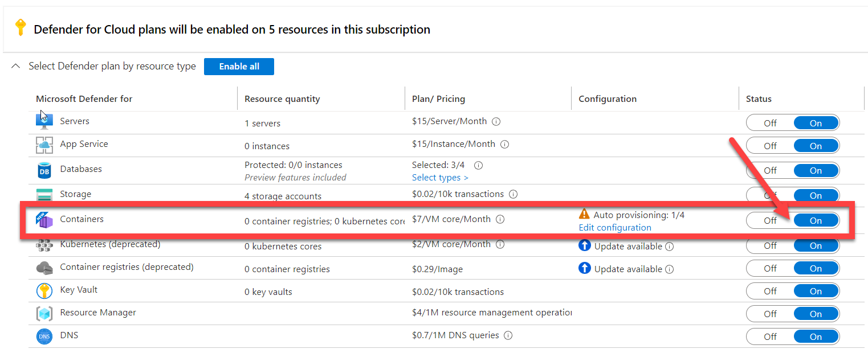
Task: Click the Configuration column header
Action: (x=608, y=98)
